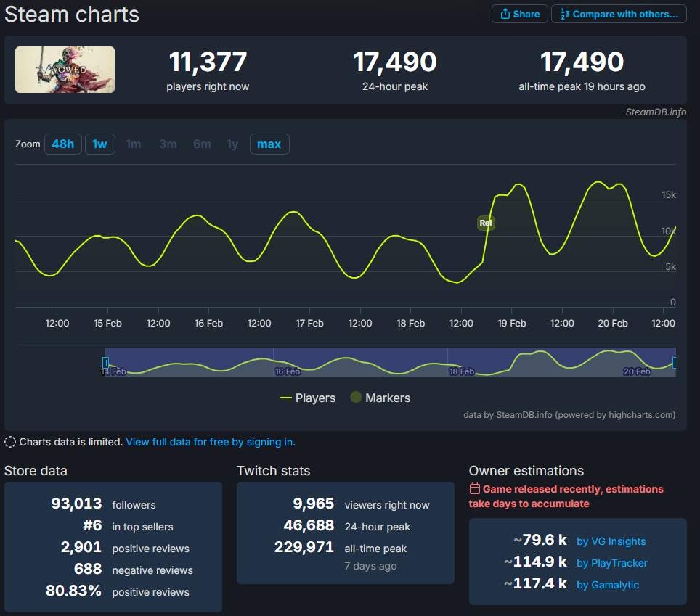Click the Share button
Screen dimensions: 700x616
point(520,14)
